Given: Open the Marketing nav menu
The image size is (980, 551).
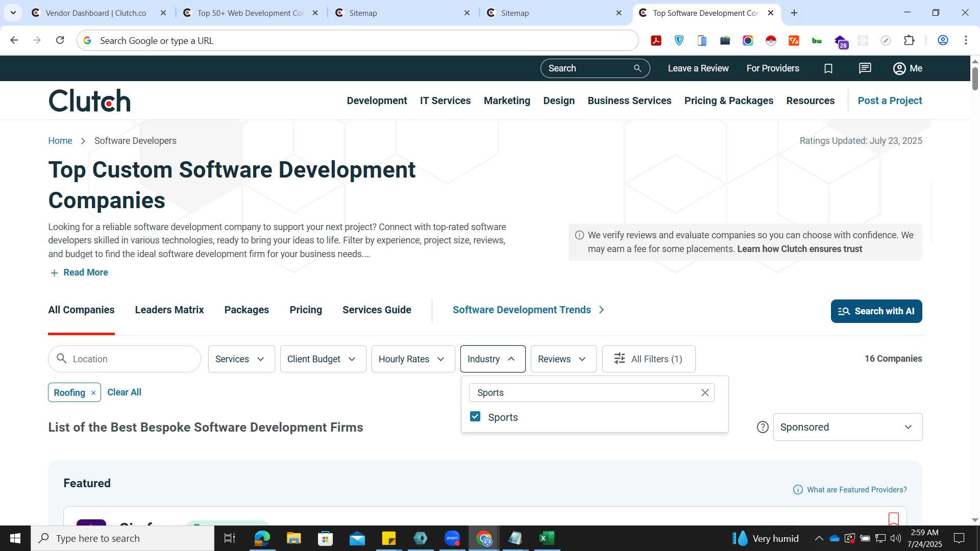Looking at the screenshot, I should 507,101.
